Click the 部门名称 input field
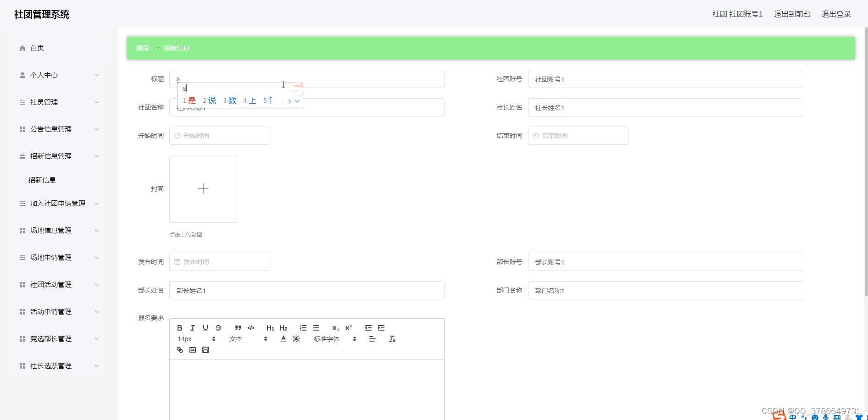Image resolution: width=868 pixels, height=420 pixels. 665,290
